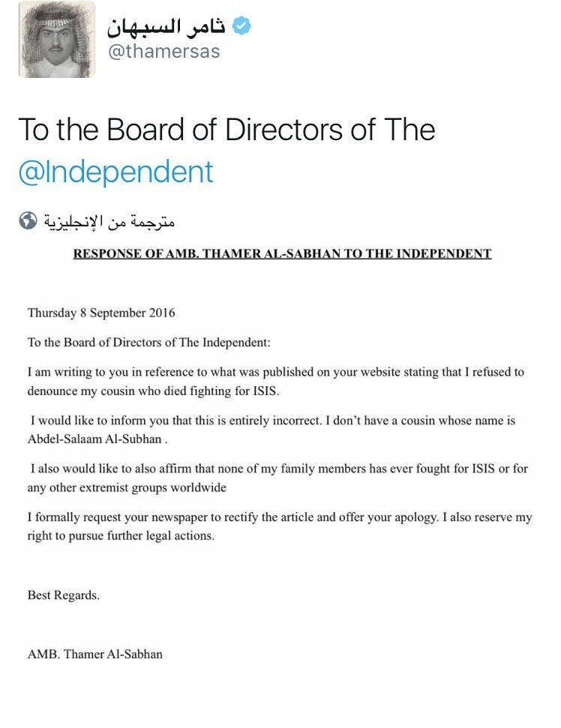Click the Arabic 'مترجمة من الإنجليزية' translation label
Viewport: 561px width, 728px height.
110,222
